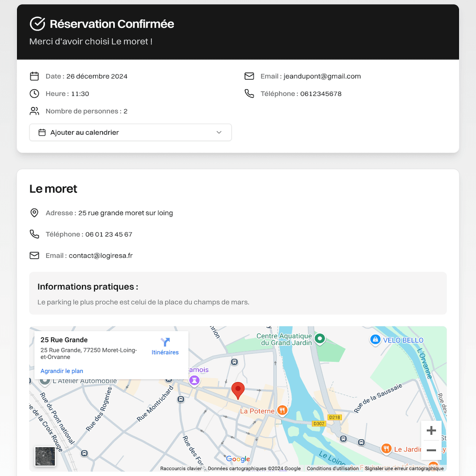The height and width of the screenshot is (476, 476).
Task: Click the address 25 rue grande moret sur loing
Action: (125, 213)
